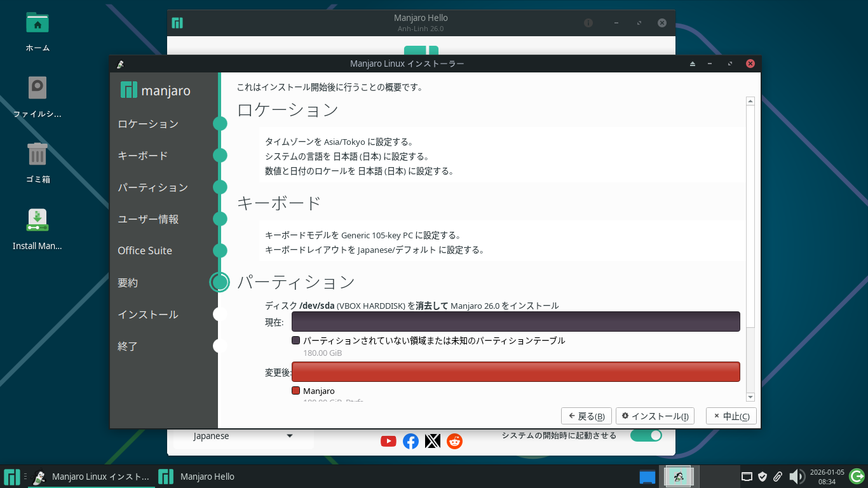Open the ゴミ箱 trash icon on desktop
This screenshot has width=868, height=488.
[x=37, y=154]
